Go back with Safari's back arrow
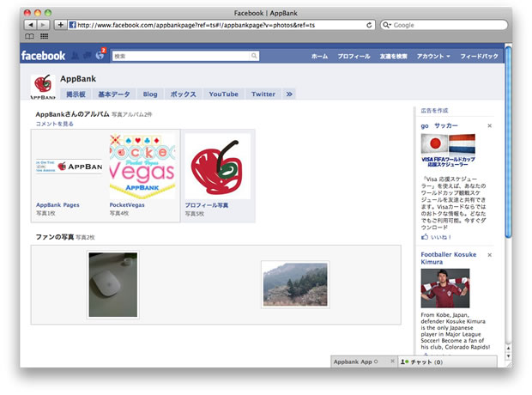The width and height of the screenshot is (532, 395). click(31, 25)
